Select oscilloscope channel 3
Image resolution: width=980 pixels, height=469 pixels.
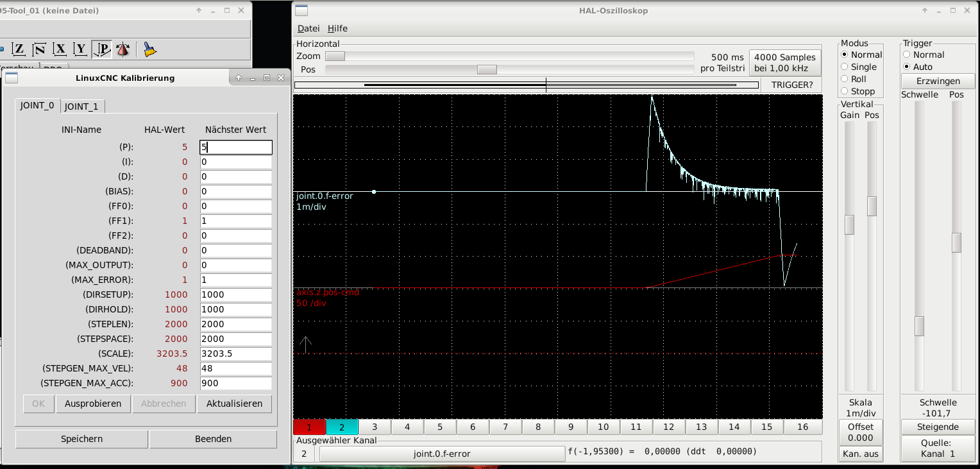click(375, 427)
